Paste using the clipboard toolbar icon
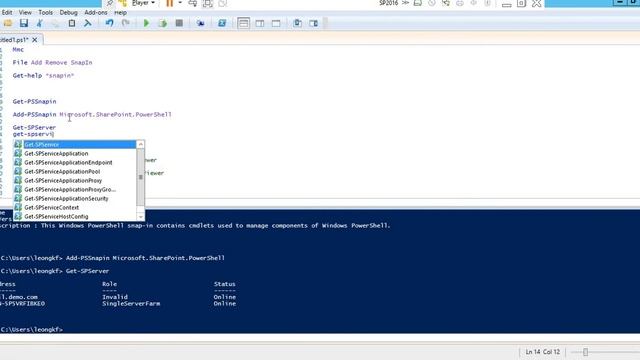 click(72, 23)
